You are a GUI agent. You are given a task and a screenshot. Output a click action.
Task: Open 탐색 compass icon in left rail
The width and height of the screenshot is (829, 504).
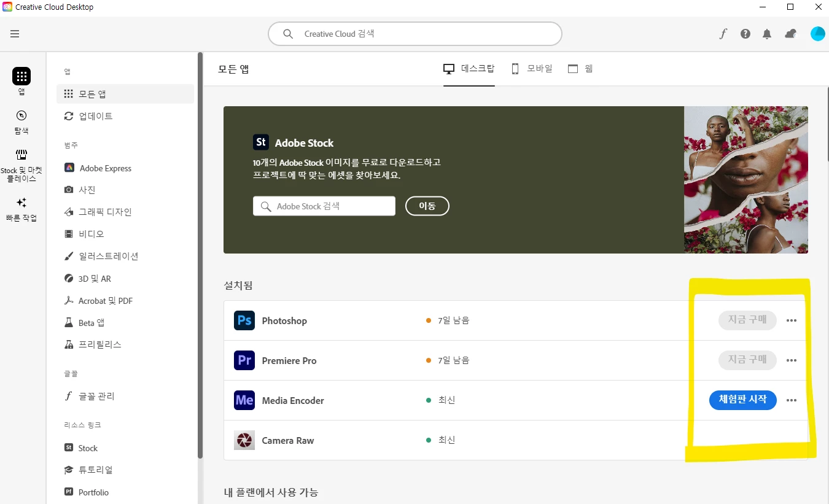(x=21, y=115)
